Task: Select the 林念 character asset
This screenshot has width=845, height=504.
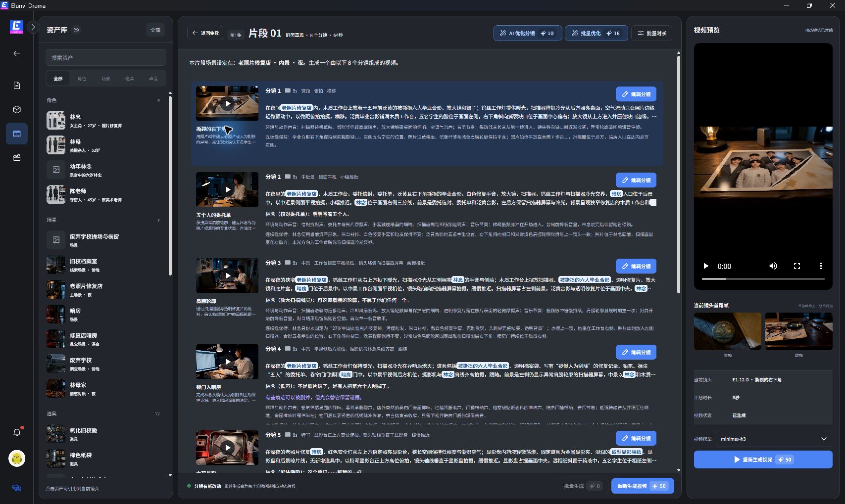Action: 105,120
